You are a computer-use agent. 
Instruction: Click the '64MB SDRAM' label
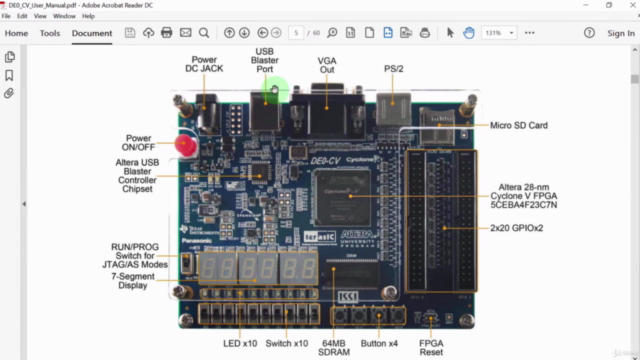pyautogui.click(x=333, y=348)
